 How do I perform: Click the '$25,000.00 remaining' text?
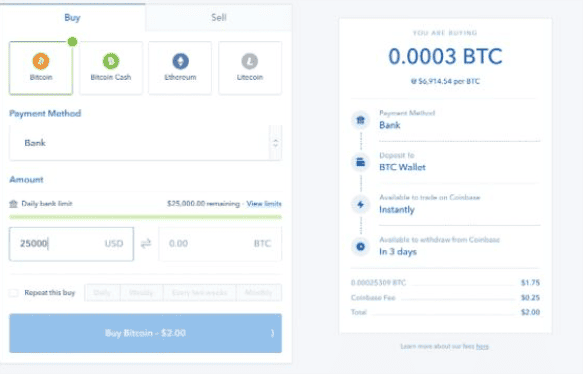pos(203,204)
